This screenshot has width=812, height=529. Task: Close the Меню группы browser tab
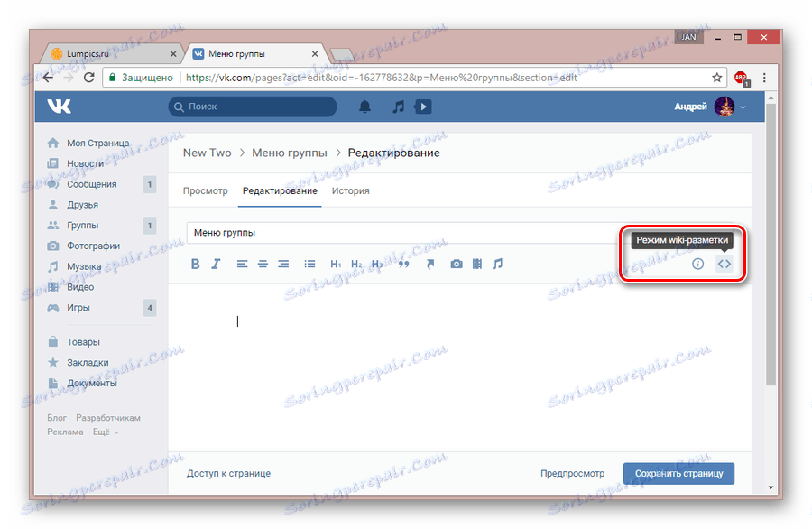tap(315, 54)
